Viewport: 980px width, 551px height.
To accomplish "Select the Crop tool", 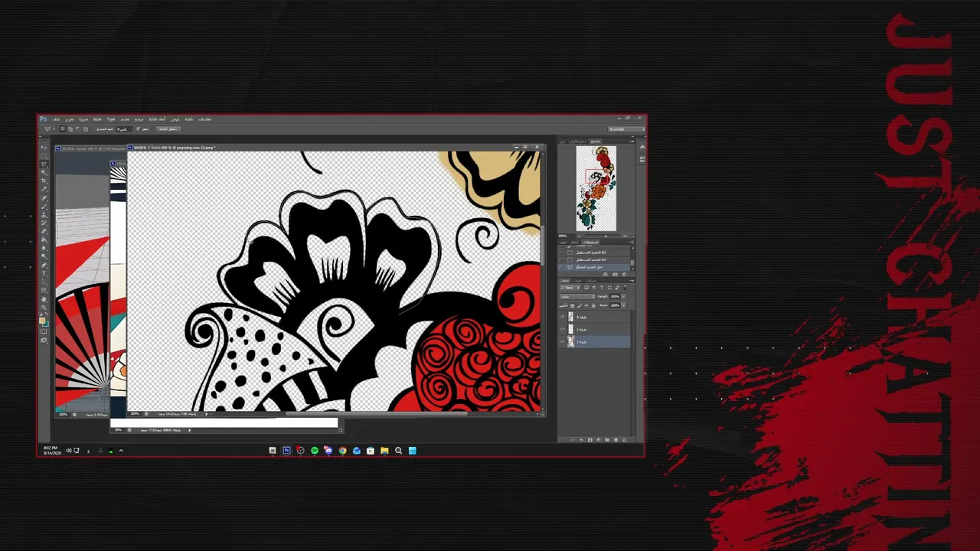I will pos(44,181).
